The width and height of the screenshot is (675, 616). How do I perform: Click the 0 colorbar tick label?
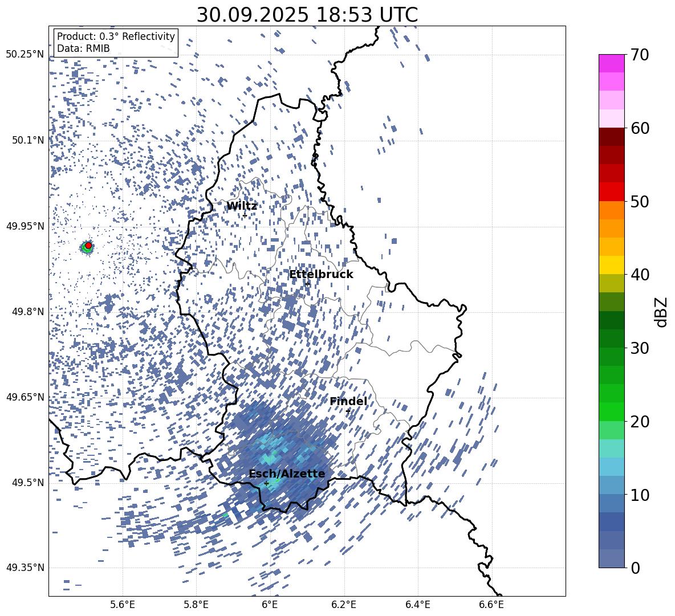tap(636, 568)
